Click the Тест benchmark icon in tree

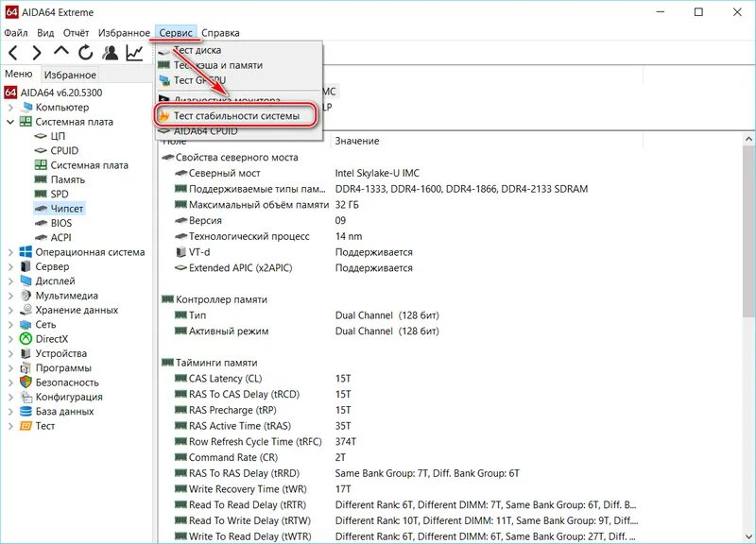(26, 425)
